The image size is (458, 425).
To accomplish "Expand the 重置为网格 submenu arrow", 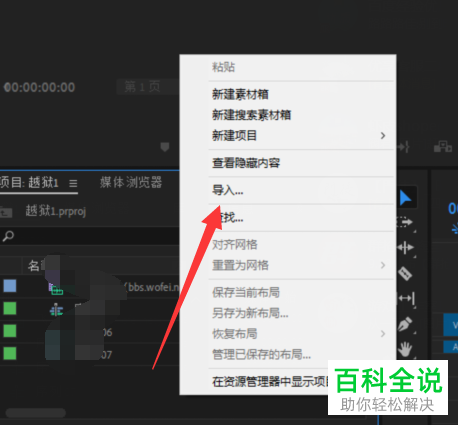I will (x=383, y=265).
